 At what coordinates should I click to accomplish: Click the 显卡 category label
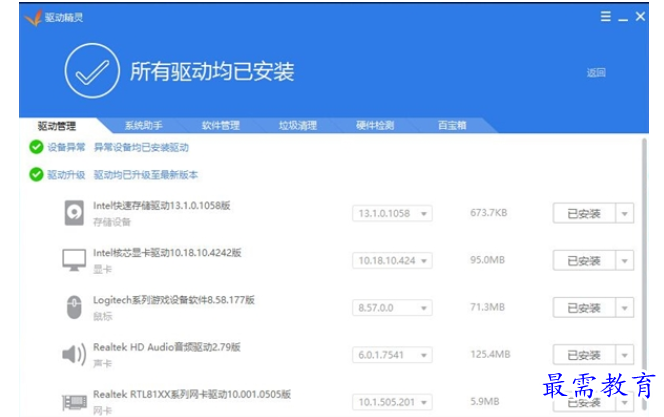click(102, 269)
